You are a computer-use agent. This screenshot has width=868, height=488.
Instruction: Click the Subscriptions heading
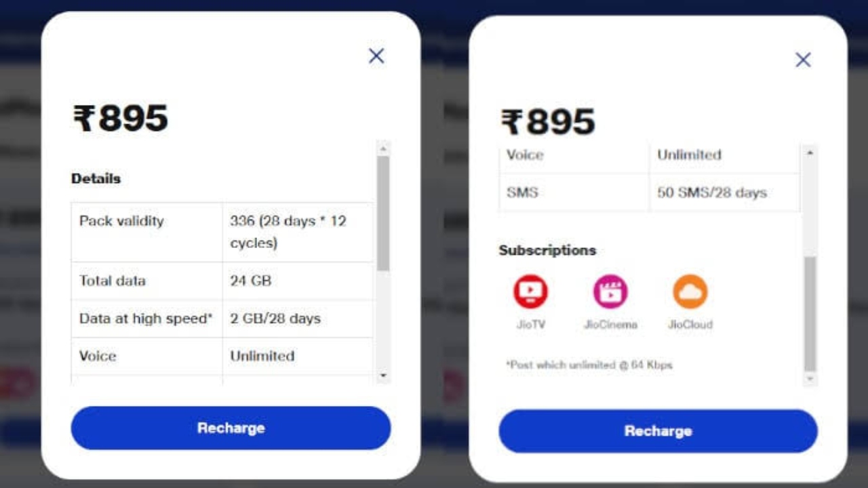pos(547,250)
